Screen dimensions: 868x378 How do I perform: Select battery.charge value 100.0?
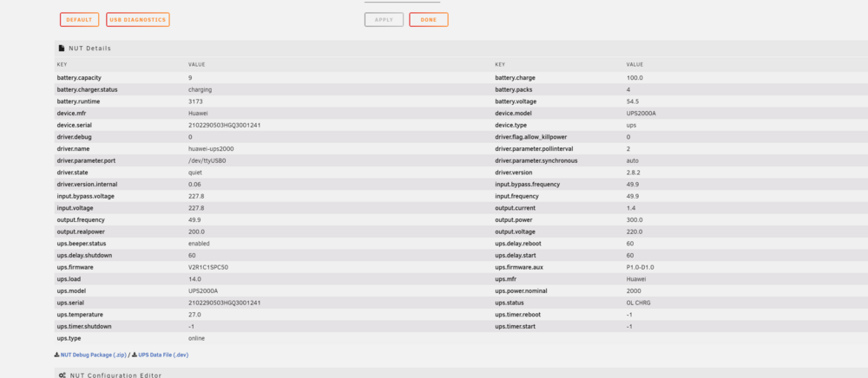[x=635, y=78]
